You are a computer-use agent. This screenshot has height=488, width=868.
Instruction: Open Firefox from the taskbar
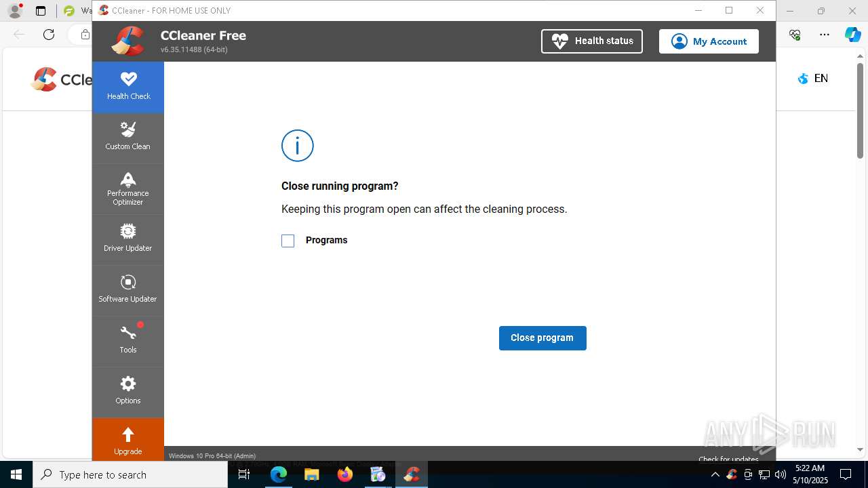click(x=345, y=474)
